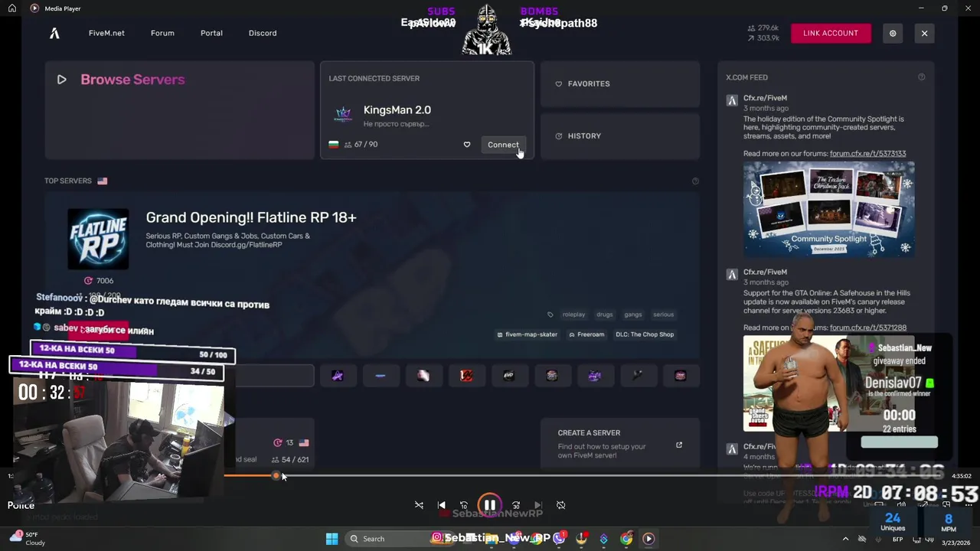Click the help icon beside X.COM FEED

point(921,77)
